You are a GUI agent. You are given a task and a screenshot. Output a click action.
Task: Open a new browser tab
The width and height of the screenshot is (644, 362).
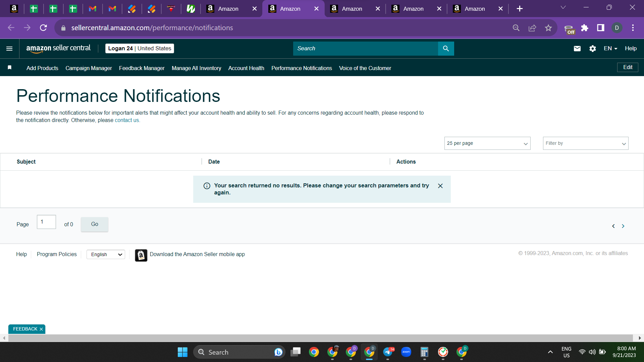point(520,9)
